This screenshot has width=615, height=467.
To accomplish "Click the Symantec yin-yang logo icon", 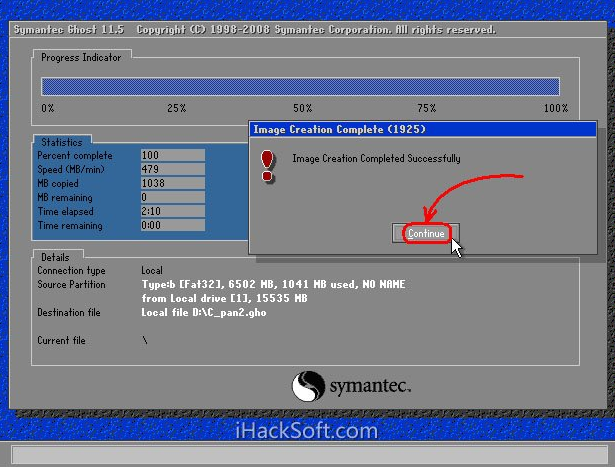I will coord(307,386).
